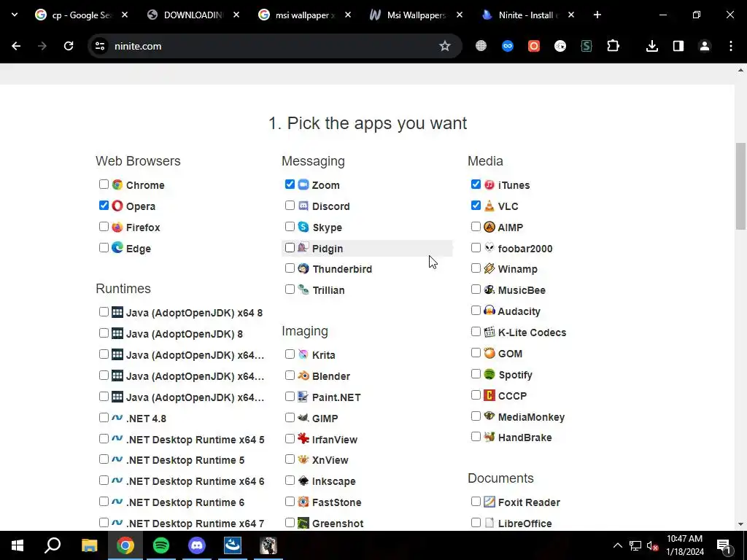Uncheck the iTunes checkbox
The height and width of the screenshot is (560, 747).
(x=476, y=184)
